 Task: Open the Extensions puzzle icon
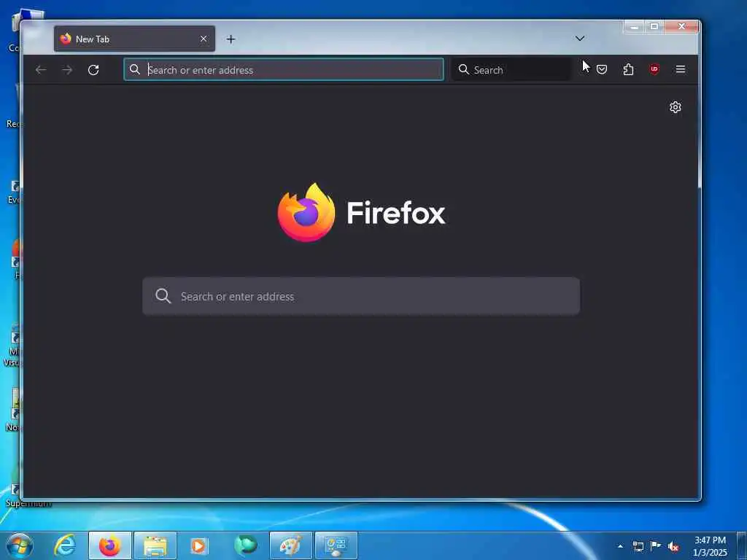click(628, 69)
